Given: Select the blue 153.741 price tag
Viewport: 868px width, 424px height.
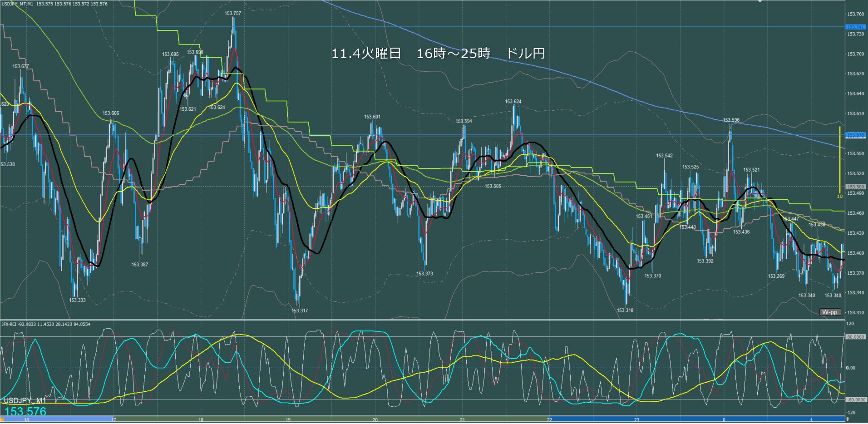Looking at the screenshot, I should pos(855,27).
